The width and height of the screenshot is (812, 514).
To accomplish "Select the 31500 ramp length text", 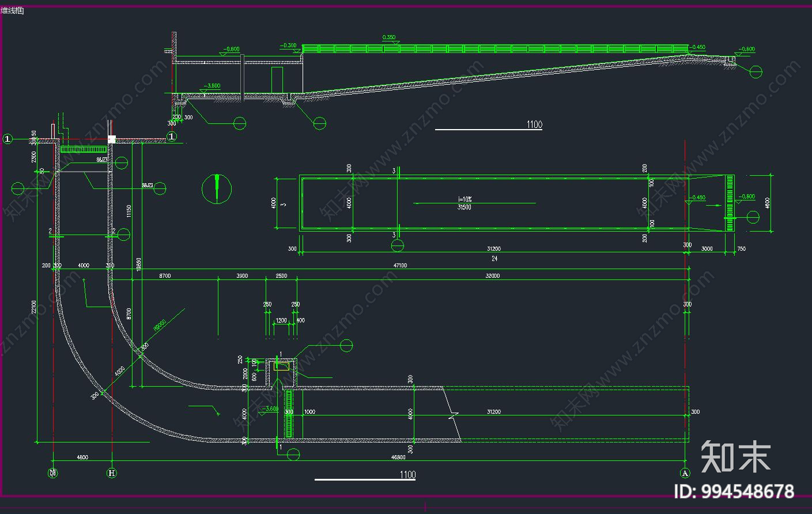I will [x=464, y=207].
